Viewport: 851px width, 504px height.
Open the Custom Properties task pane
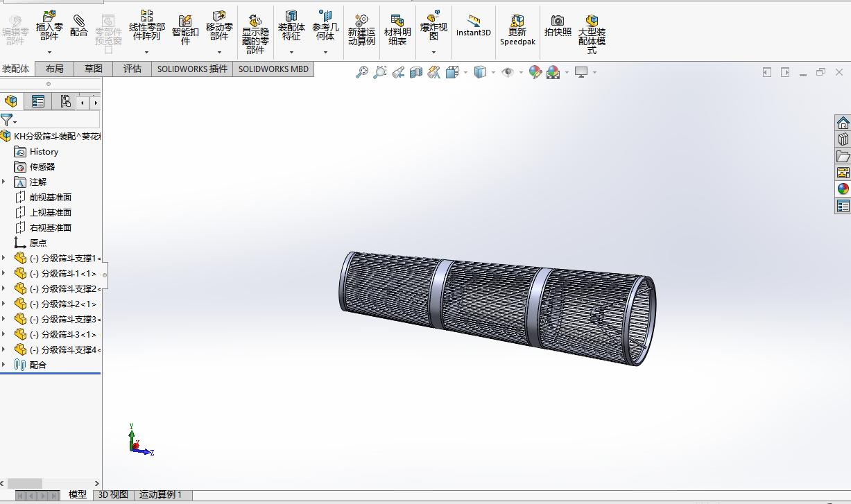(x=843, y=206)
